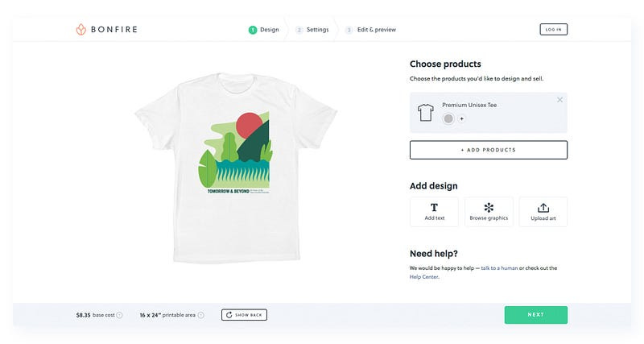Add another color with plus icon
The image size is (644, 344).
[x=461, y=118]
